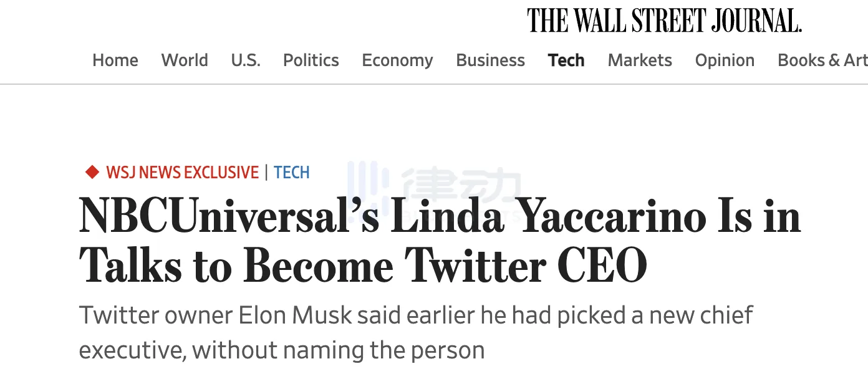
Task: Open the World news section
Action: [x=185, y=60]
